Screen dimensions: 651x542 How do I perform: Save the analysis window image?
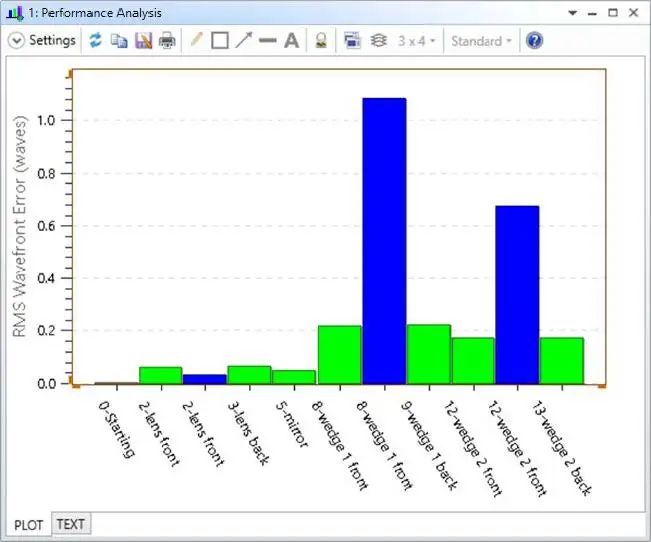tap(144, 41)
